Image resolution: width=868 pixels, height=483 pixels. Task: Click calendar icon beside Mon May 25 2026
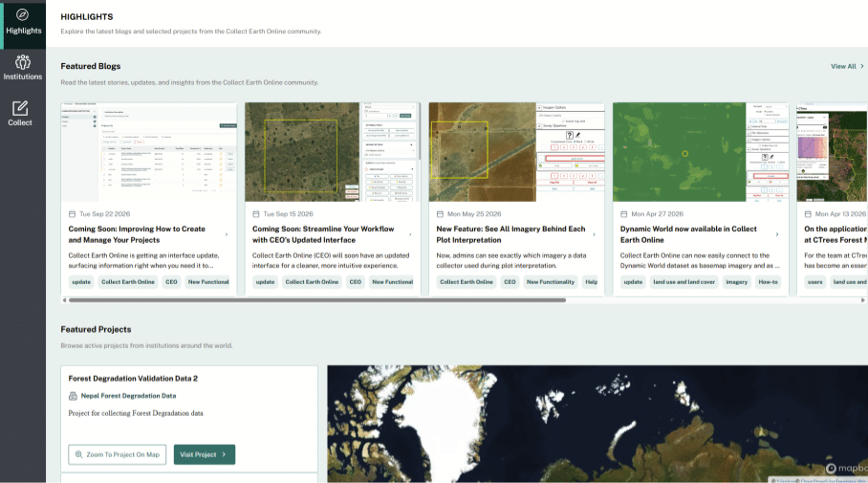tap(440, 214)
